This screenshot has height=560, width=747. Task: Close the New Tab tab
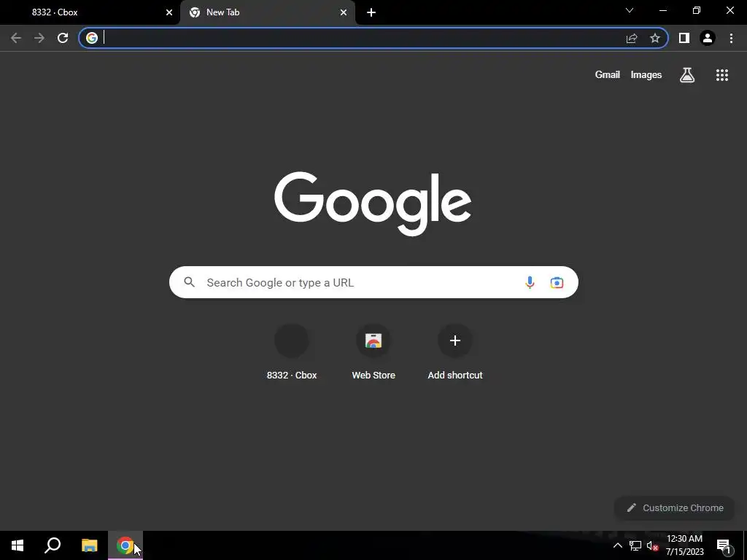tap(344, 12)
